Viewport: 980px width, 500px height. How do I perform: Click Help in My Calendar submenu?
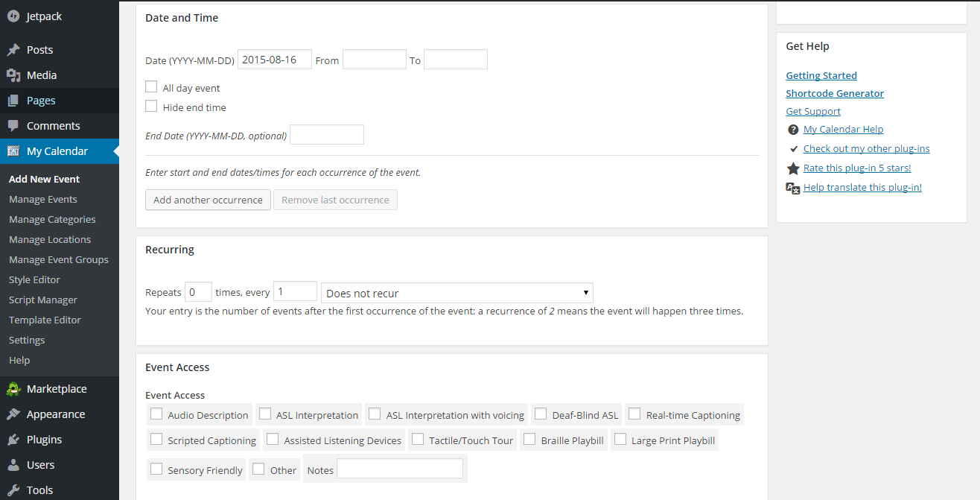pos(19,360)
